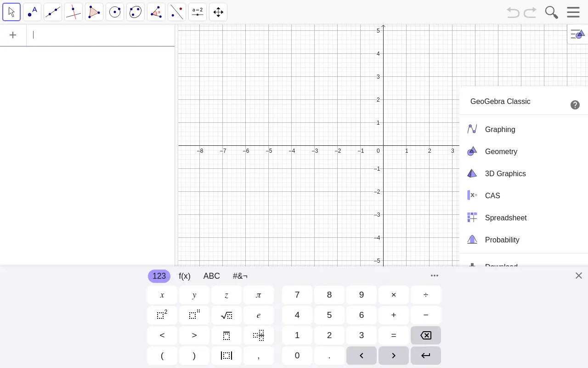The height and width of the screenshot is (368, 588).
Task: Open the search magnifier
Action: [x=551, y=12]
